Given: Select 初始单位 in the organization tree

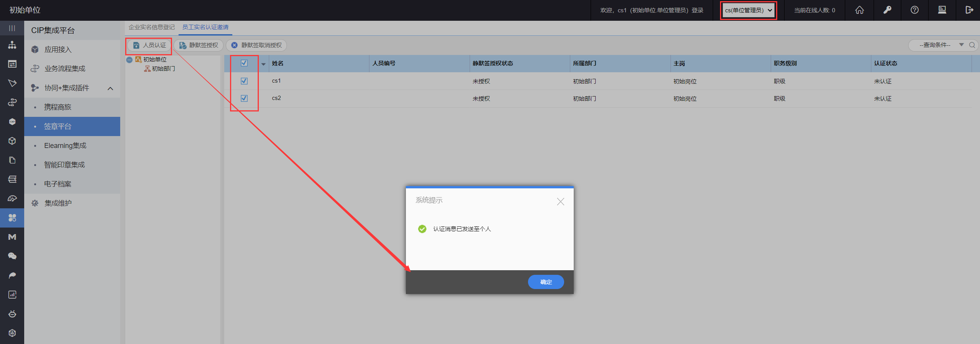Looking at the screenshot, I should pyautogui.click(x=155, y=60).
